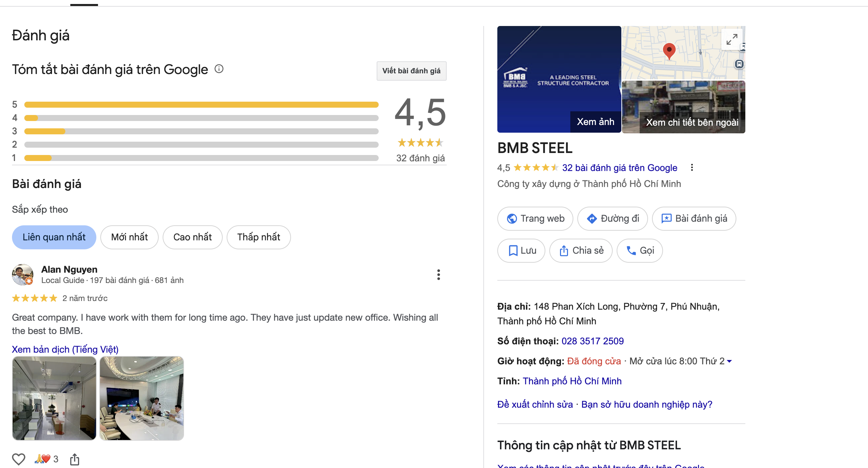Share the listing via the Chia sẻ icon
The width and height of the screenshot is (868, 468).
pos(565,250)
